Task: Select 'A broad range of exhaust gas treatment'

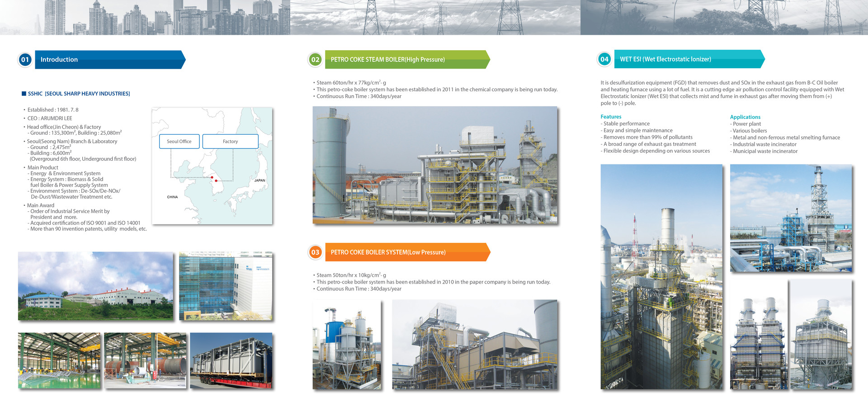Action: [x=648, y=144]
